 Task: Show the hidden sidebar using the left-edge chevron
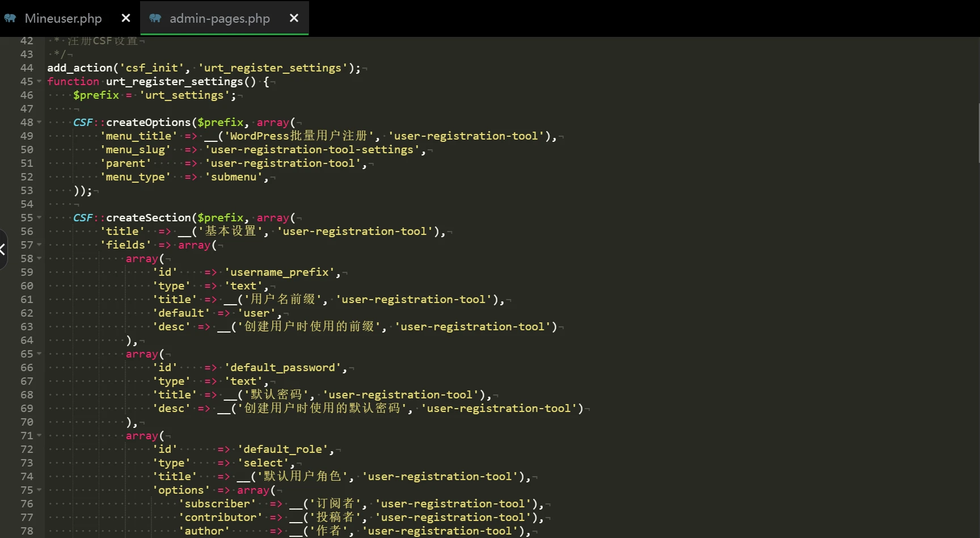tap(3, 249)
